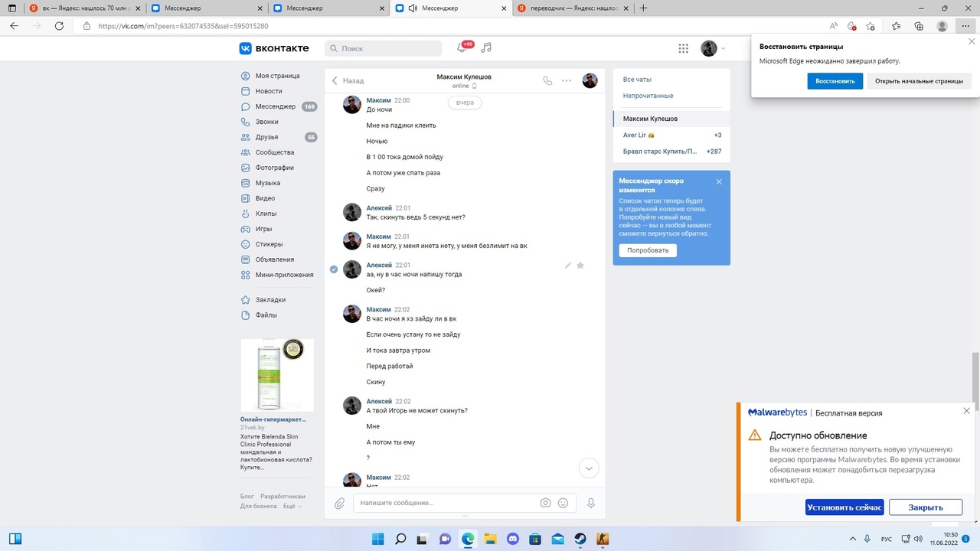Open 'Друзья' in the left menu
Viewport: 980px width, 551px height.
click(x=267, y=137)
